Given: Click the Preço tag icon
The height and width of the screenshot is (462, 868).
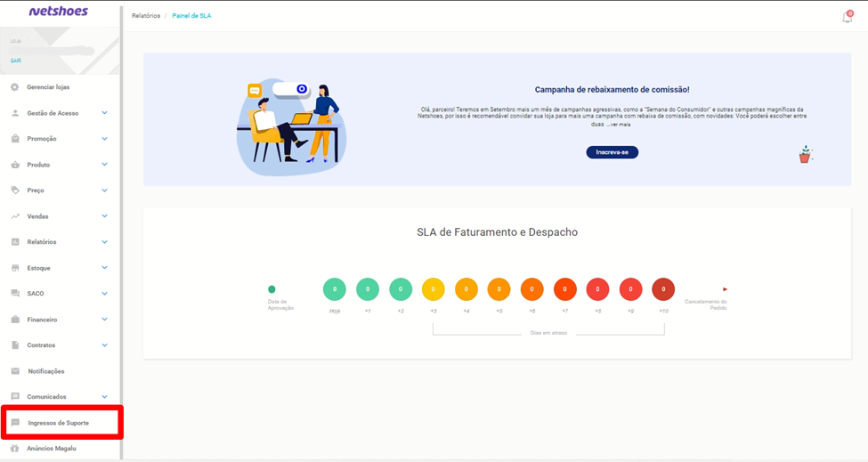Looking at the screenshot, I should click(15, 190).
